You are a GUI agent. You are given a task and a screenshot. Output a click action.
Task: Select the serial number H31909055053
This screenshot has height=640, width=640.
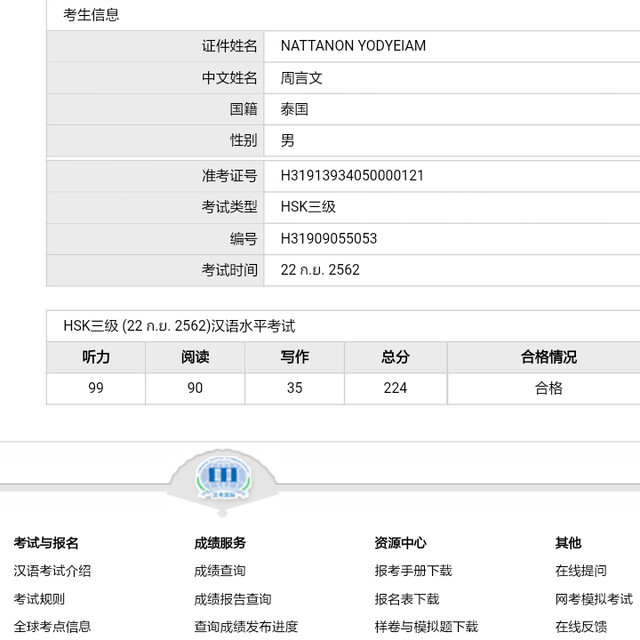point(329,238)
